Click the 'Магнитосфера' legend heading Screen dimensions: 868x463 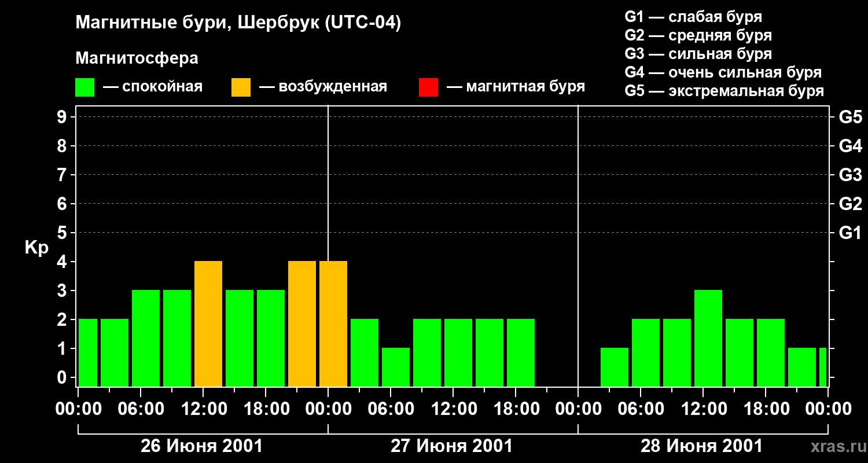point(137,58)
